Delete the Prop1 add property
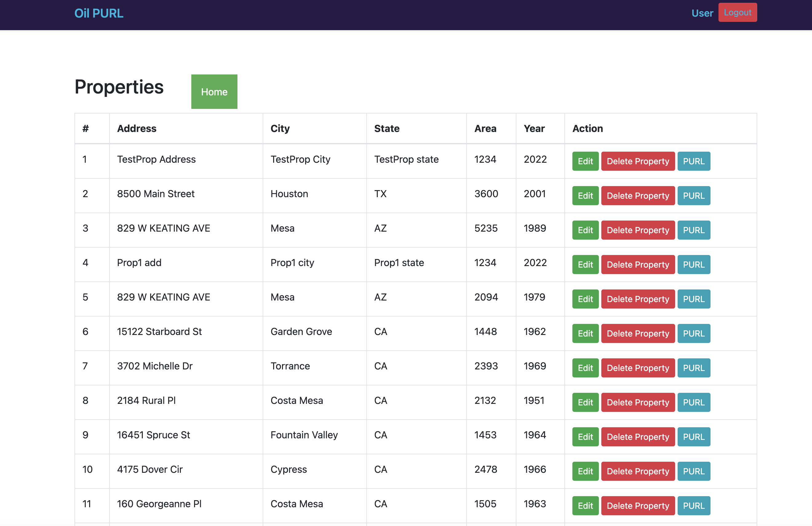Viewport: 812px width, 526px height. tap(638, 265)
